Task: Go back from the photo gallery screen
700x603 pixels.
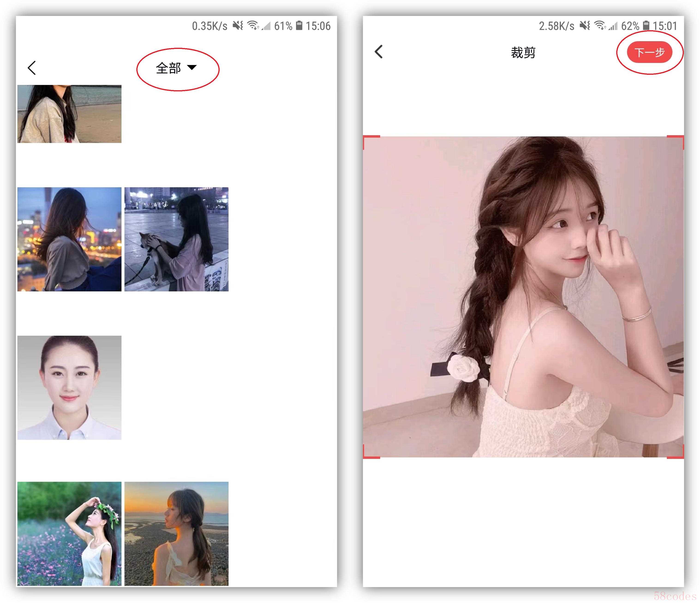Action: [x=31, y=68]
